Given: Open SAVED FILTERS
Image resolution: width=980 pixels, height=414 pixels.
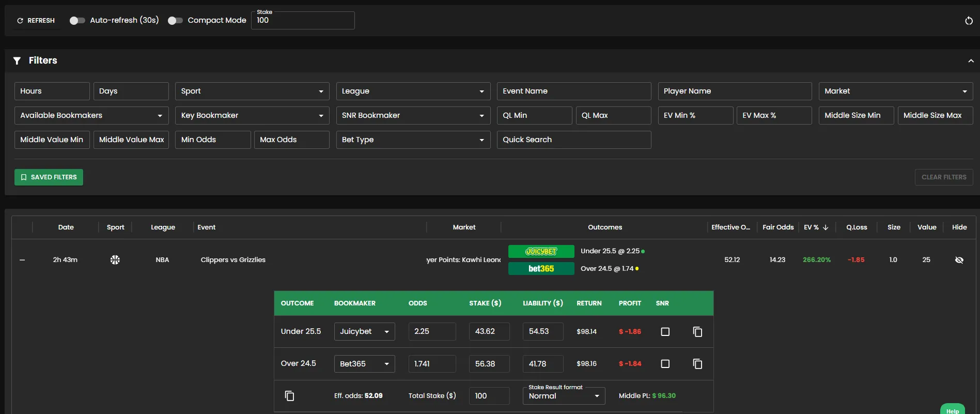Looking at the screenshot, I should click(49, 177).
